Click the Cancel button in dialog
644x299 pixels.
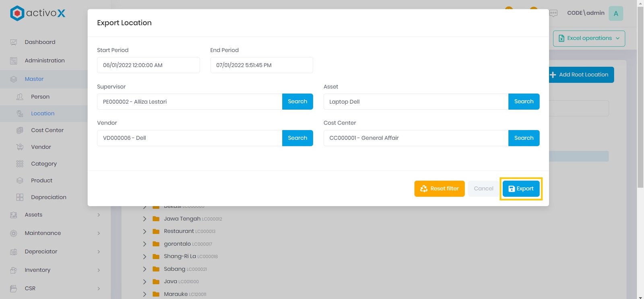(x=483, y=188)
